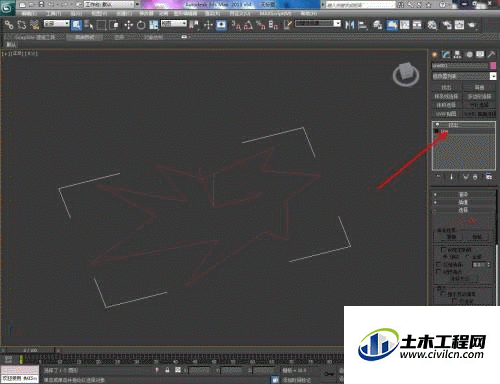The height and width of the screenshot is (384, 500).
Task: Toggle the Lock Handles checkbox
Action: [x=444, y=249]
